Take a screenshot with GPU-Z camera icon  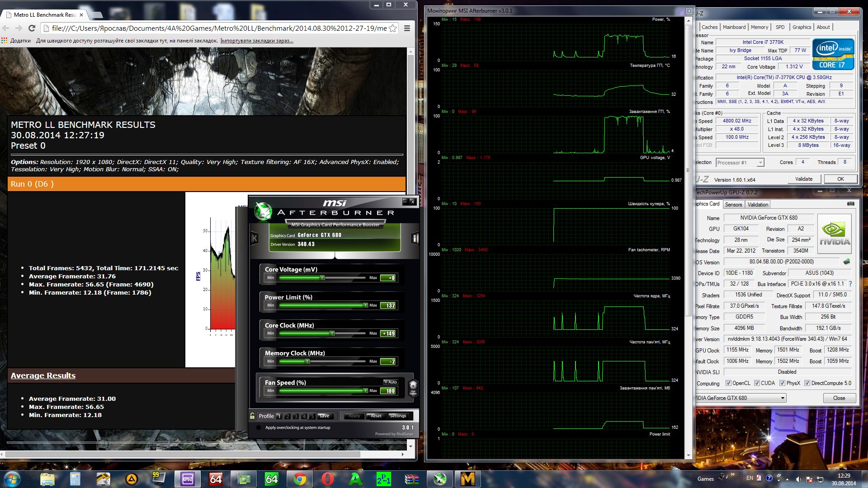click(850, 204)
